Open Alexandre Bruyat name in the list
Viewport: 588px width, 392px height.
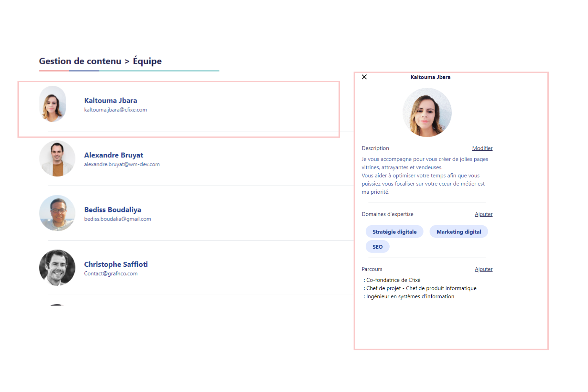tap(114, 155)
